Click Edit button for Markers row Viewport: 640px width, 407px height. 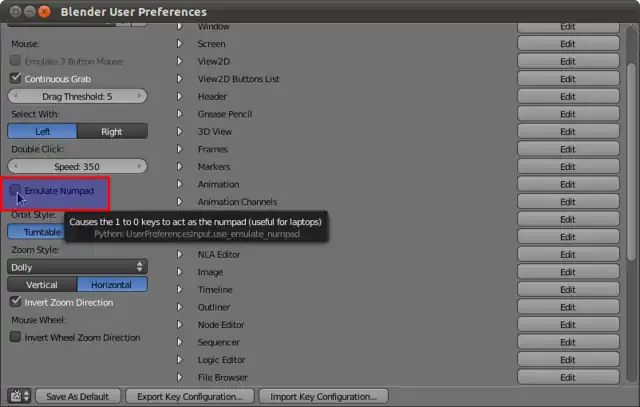(x=568, y=167)
